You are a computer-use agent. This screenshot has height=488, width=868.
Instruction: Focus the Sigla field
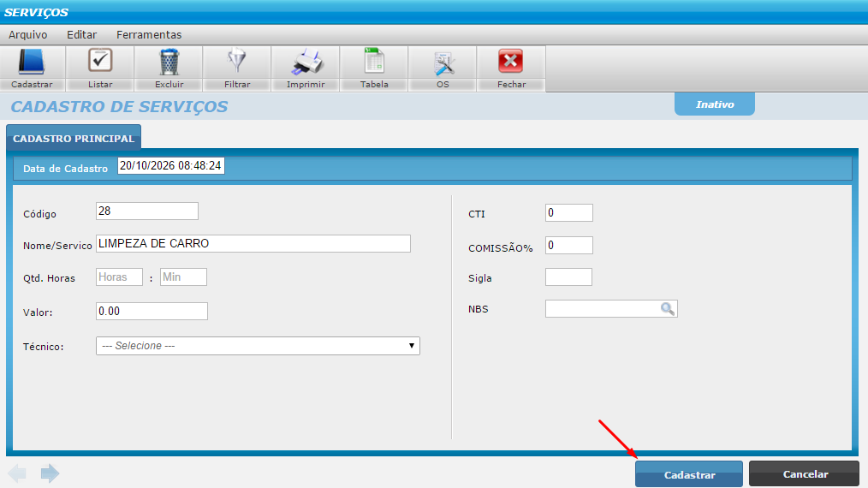(568, 277)
